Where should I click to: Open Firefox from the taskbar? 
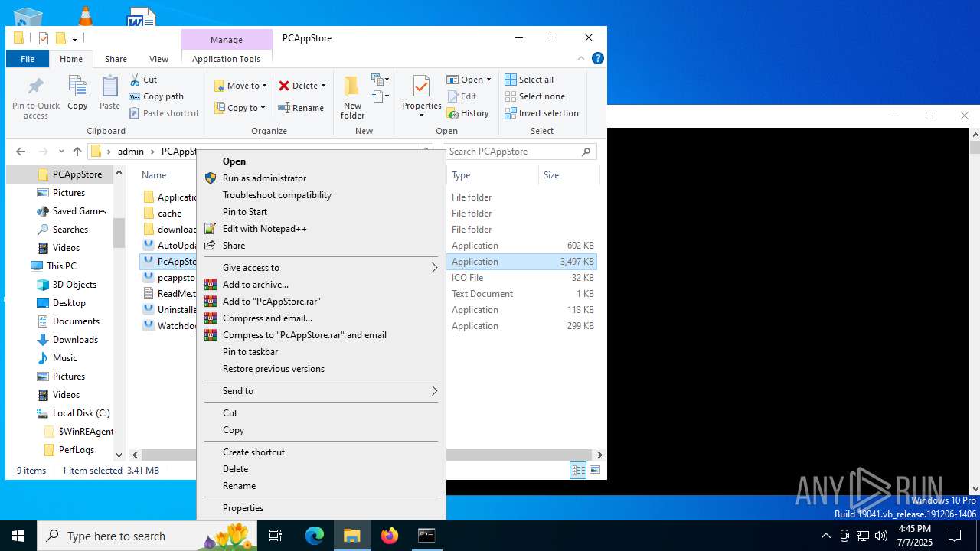pos(390,536)
